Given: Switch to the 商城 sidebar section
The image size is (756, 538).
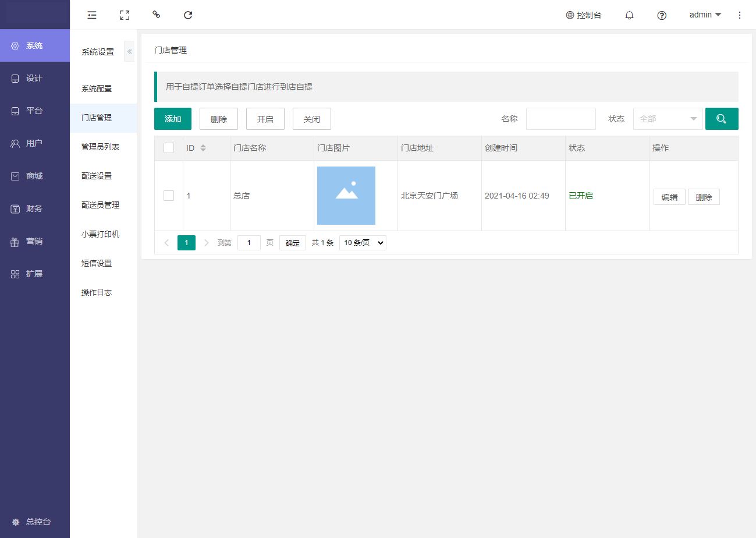Looking at the screenshot, I should [34, 176].
